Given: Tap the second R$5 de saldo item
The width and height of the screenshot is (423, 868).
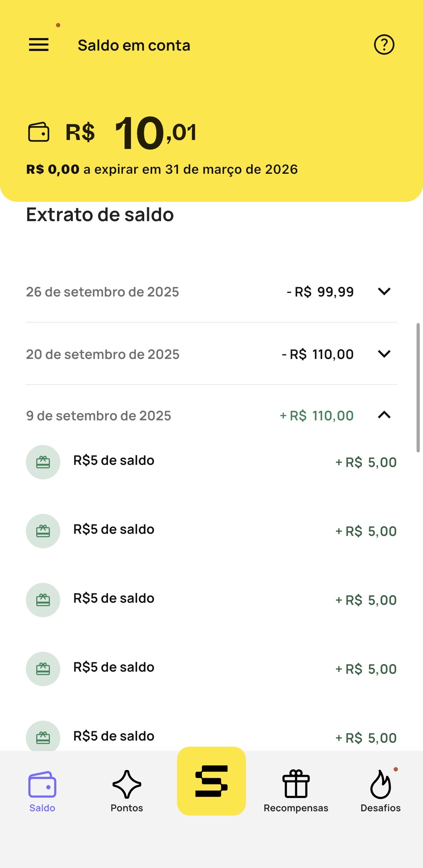Looking at the screenshot, I should point(114,529).
